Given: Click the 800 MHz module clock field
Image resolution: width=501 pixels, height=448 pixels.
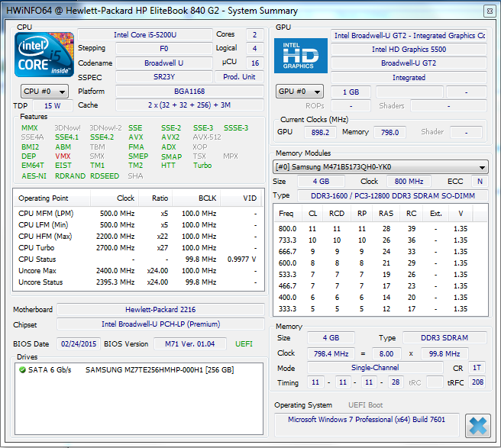Looking at the screenshot, I should (x=409, y=182).
